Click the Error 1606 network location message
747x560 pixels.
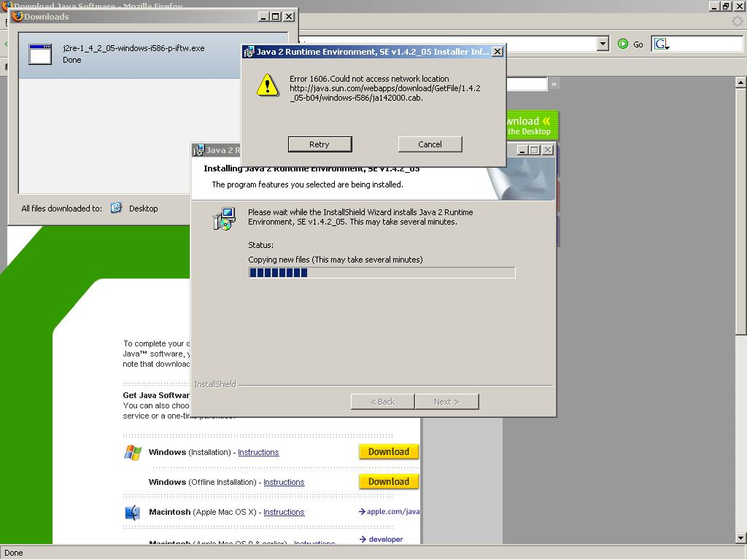coord(385,88)
